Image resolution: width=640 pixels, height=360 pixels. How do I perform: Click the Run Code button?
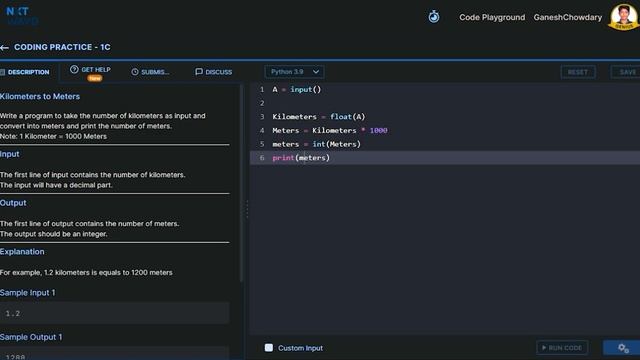coord(562,348)
